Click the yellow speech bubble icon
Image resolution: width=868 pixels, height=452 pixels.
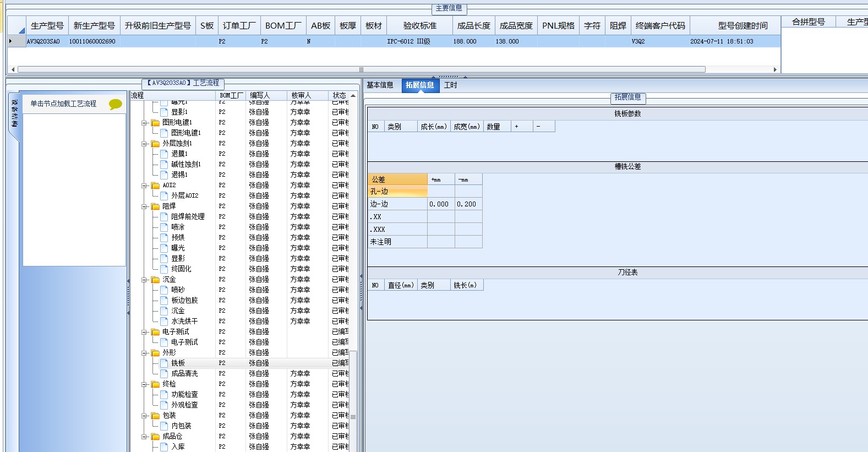[116, 104]
